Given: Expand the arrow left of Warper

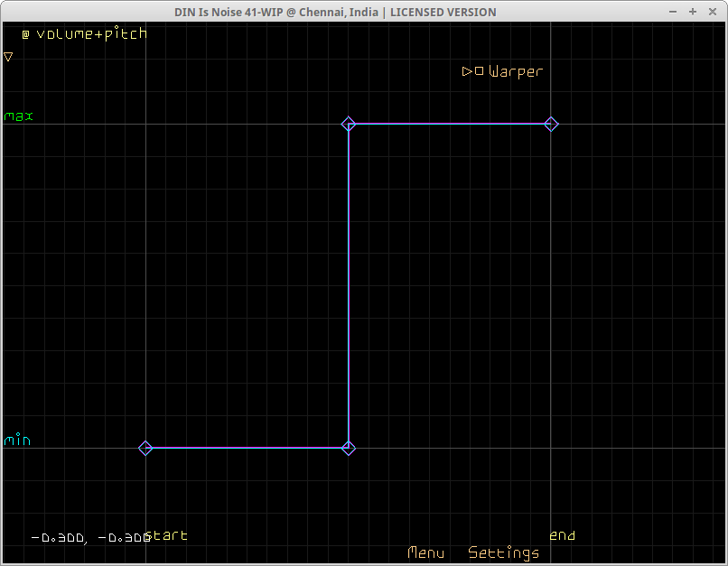Looking at the screenshot, I should [x=467, y=71].
